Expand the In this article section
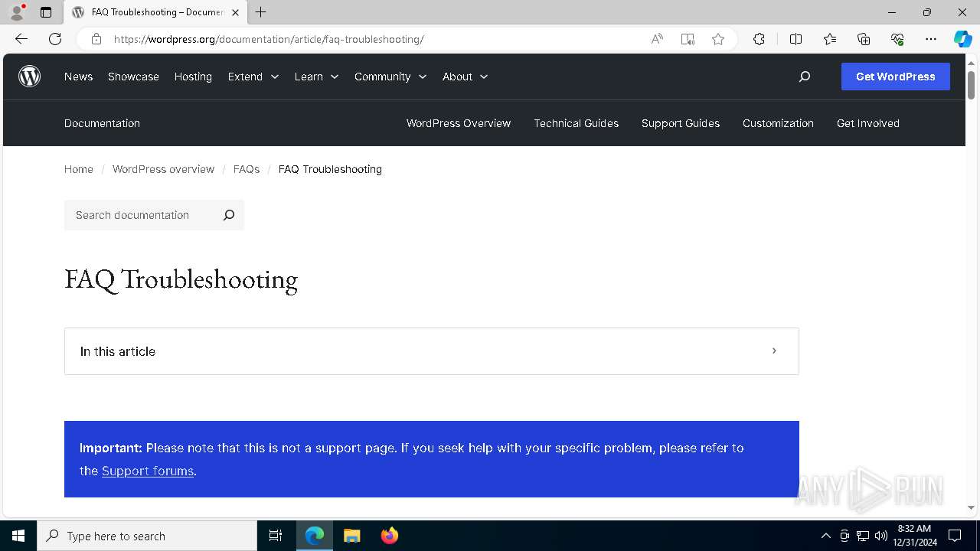Screen dimensions: 980x551 click(x=432, y=351)
